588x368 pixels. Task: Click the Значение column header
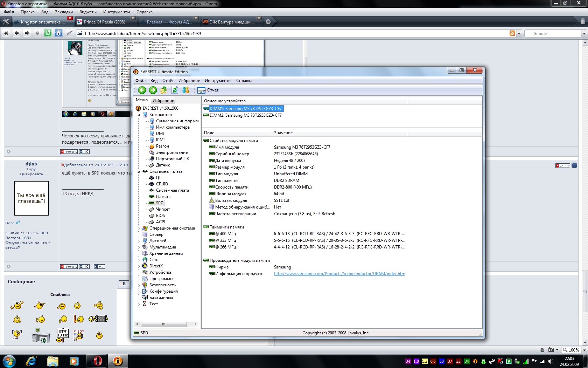339,133
